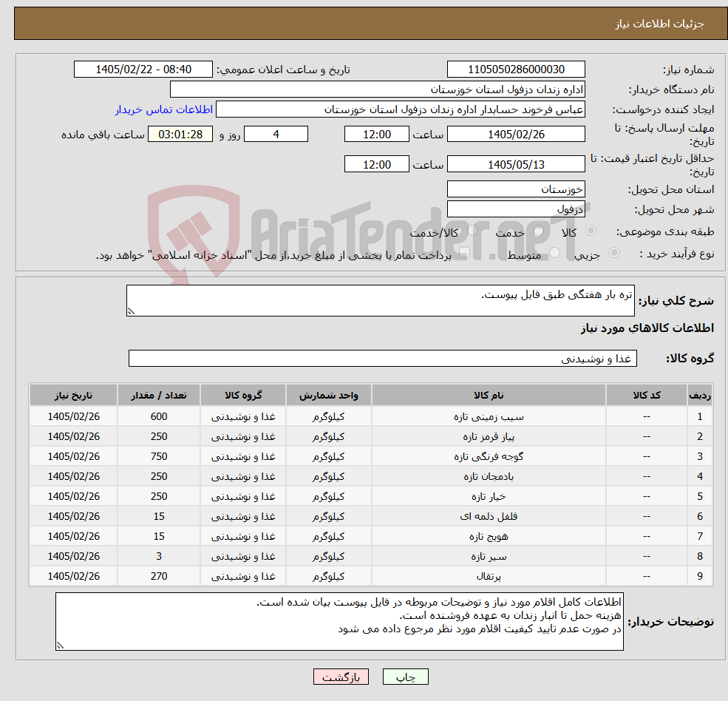Screen dimensions: 728x701
Task: Click the نام کالا column header
Action: coord(489,395)
